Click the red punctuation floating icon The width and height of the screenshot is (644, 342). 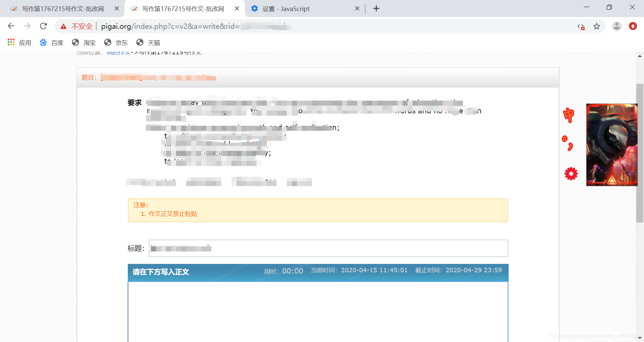[568, 143]
